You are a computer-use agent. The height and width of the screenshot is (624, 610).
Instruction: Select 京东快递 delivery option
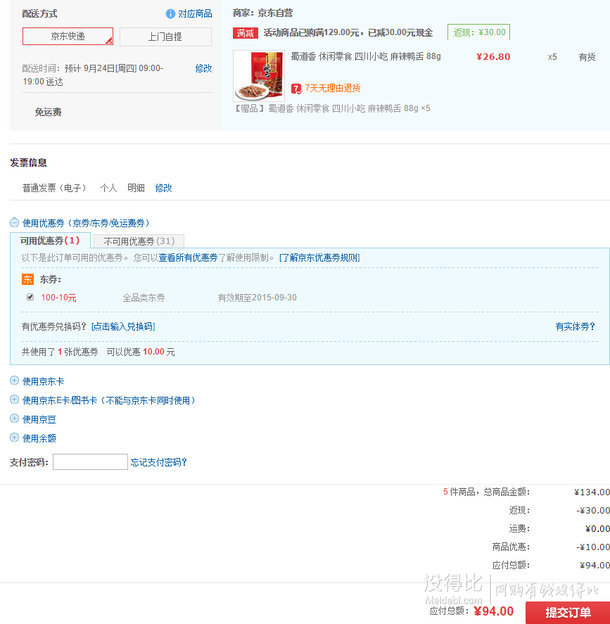tap(68, 36)
